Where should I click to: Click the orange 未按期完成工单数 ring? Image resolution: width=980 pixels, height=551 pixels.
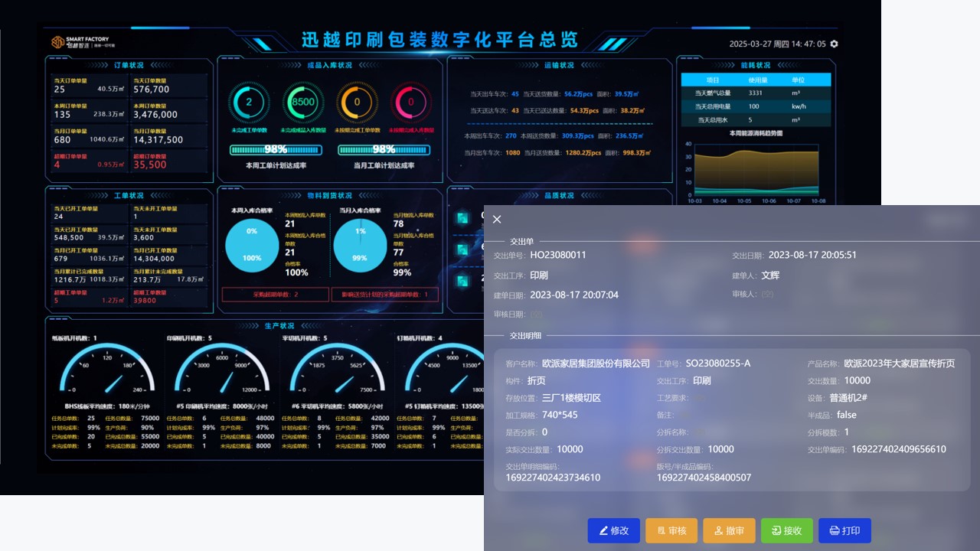pos(357,102)
